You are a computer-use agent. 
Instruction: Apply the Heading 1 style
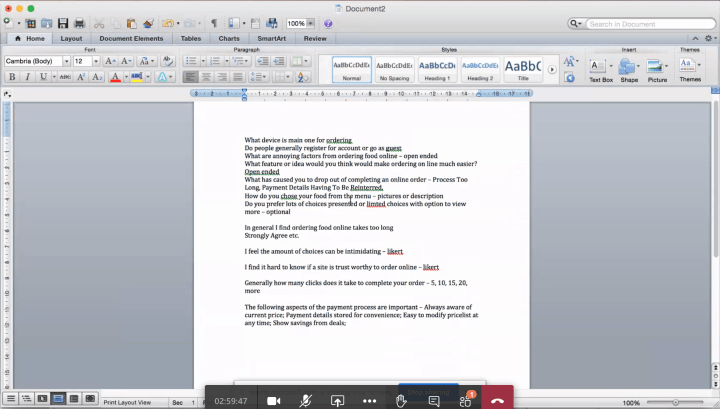click(x=437, y=68)
